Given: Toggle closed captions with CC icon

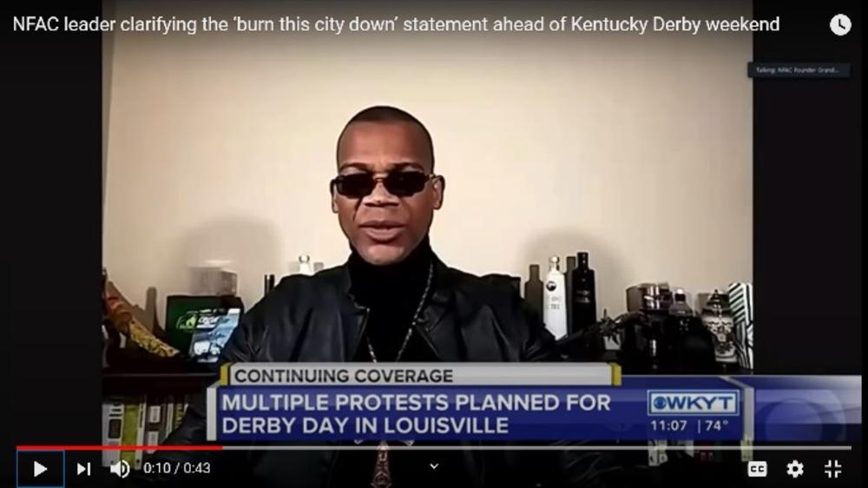Looking at the screenshot, I should 757,469.
